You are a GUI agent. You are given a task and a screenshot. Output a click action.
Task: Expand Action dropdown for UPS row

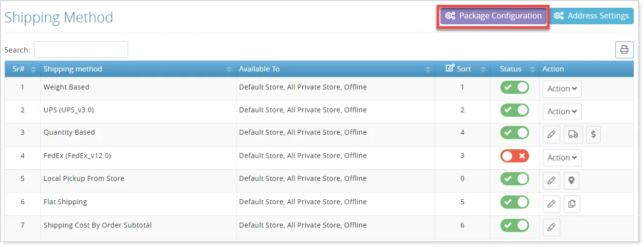[x=562, y=112]
